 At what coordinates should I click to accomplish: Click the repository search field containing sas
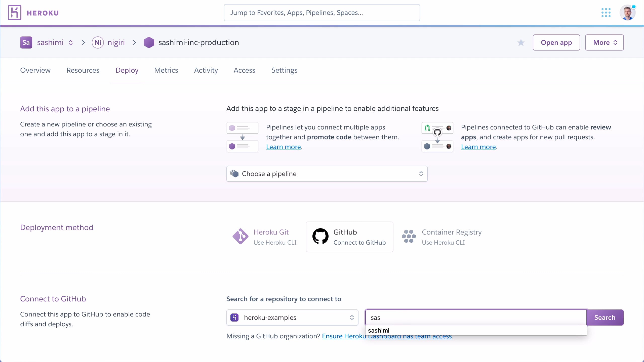coord(476,318)
